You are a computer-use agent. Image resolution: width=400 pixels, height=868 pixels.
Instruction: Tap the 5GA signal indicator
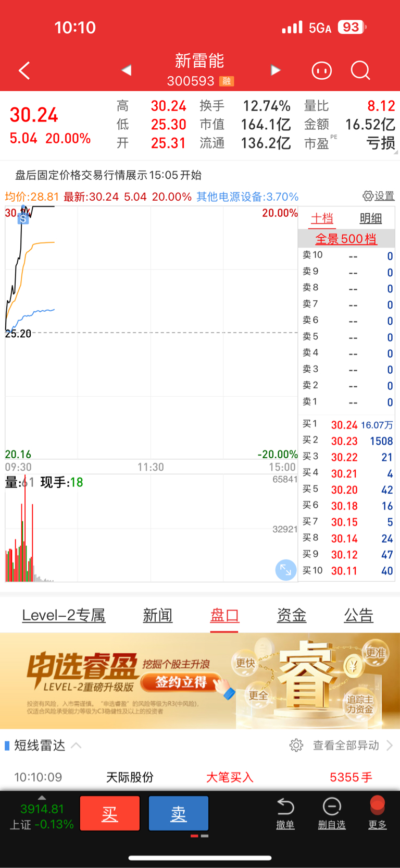click(320, 28)
